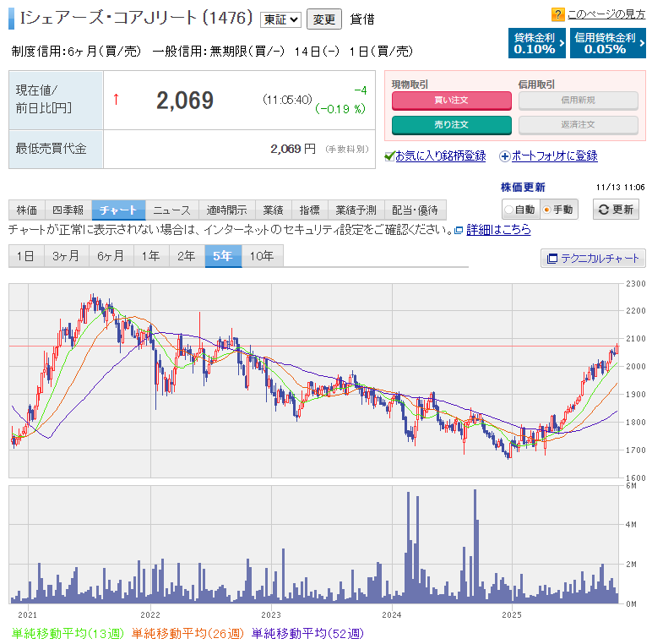
Task: Set chart range to 2年
Action: tap(187, 256)
